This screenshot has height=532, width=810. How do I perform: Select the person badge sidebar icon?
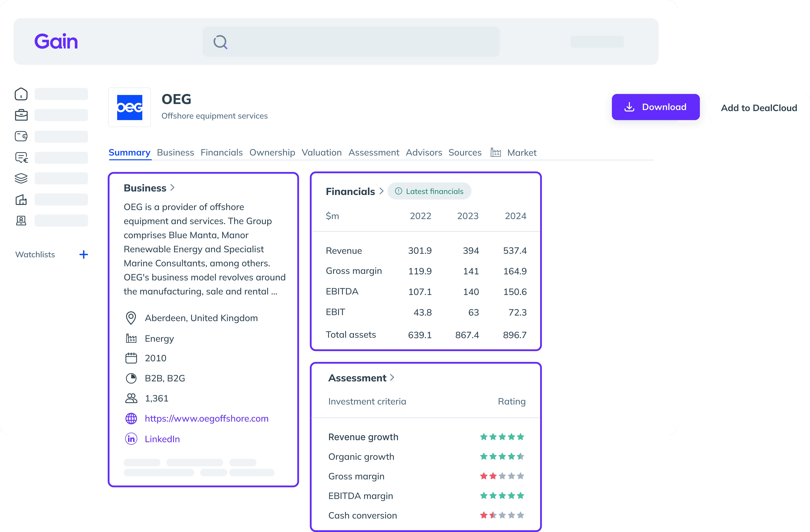pos(21,221)
